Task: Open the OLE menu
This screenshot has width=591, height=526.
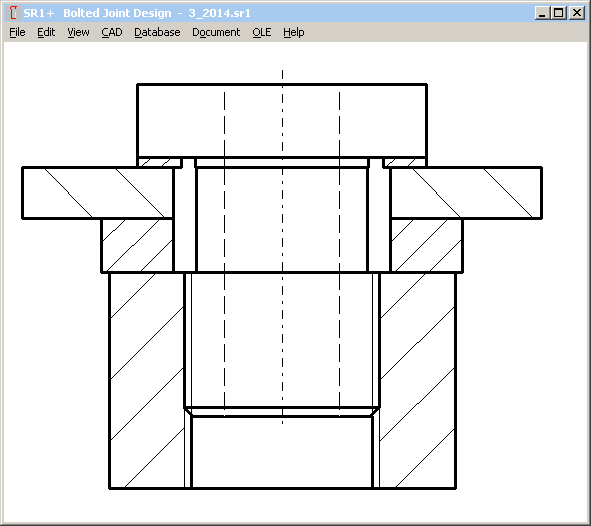Action: (262, 32)
